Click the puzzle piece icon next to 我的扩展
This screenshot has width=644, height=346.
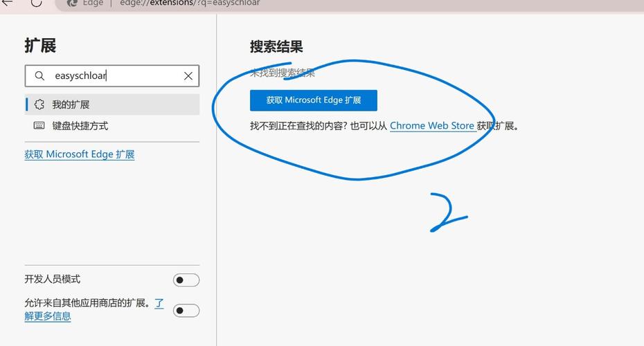pos(39,104)
